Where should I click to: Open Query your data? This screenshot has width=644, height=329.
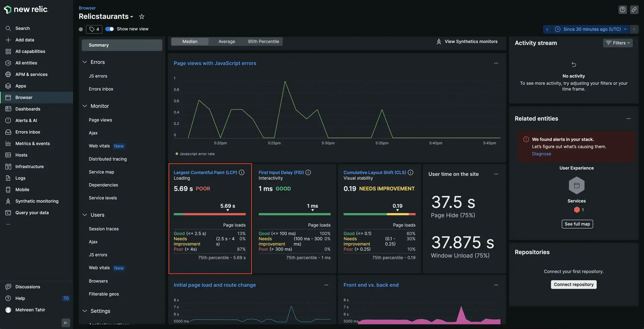32,213
